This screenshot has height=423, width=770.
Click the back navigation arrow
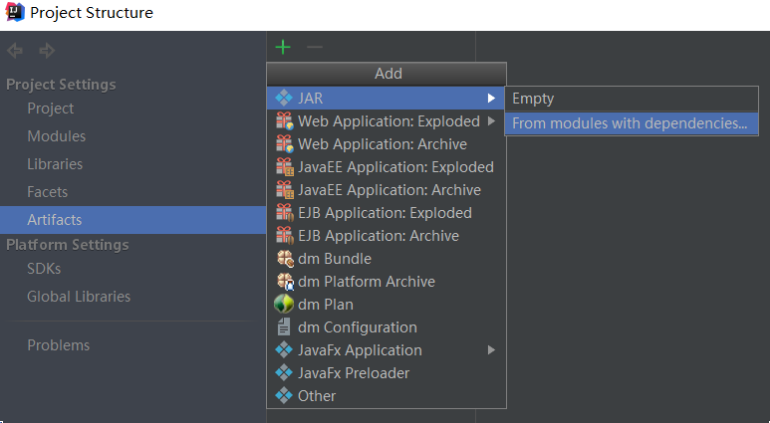pyautogui.click(x=15, y=50)
